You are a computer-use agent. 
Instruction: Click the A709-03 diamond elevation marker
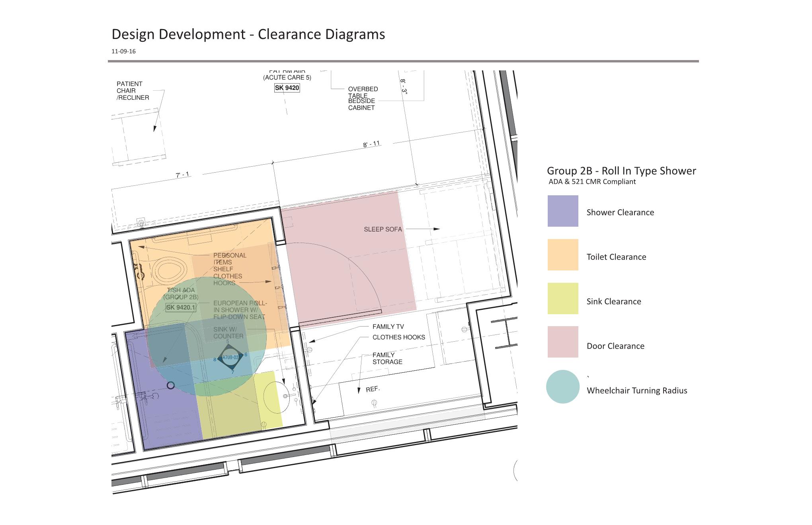[x=230, y=357]
